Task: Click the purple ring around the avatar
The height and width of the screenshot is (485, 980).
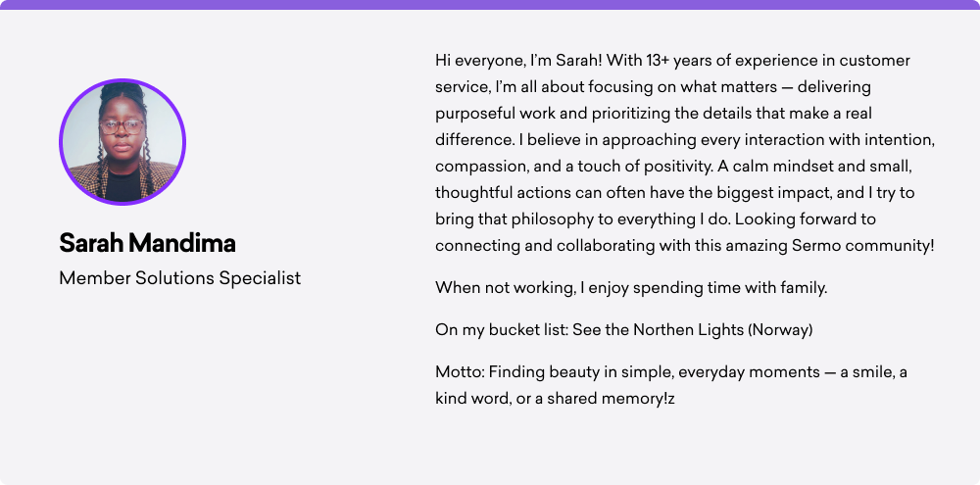Action: tap(122, 80)
